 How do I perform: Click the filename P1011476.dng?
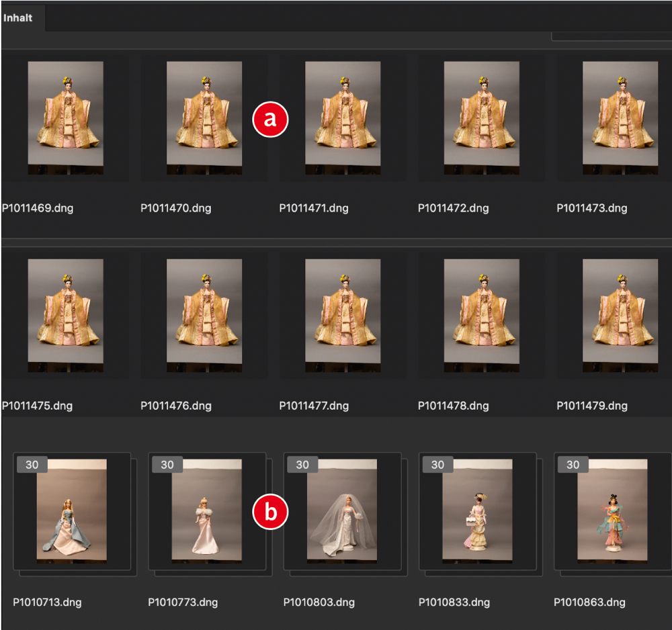click(x=176, y=406)
